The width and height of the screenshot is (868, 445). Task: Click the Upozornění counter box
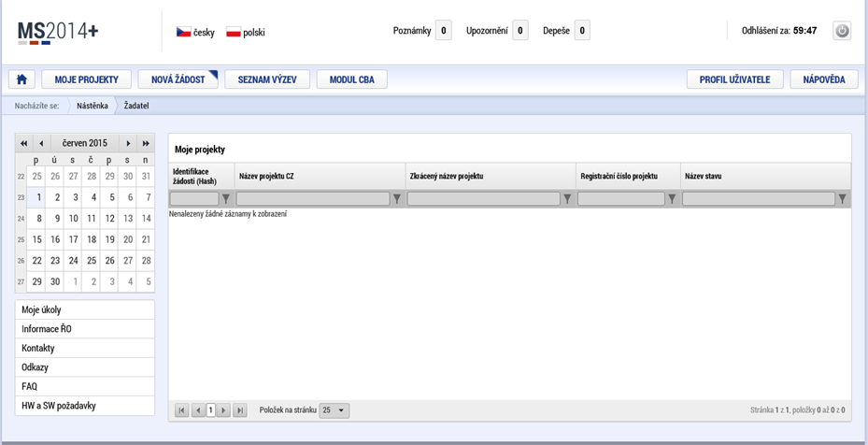pyautogui.click(x=519, y=31)
